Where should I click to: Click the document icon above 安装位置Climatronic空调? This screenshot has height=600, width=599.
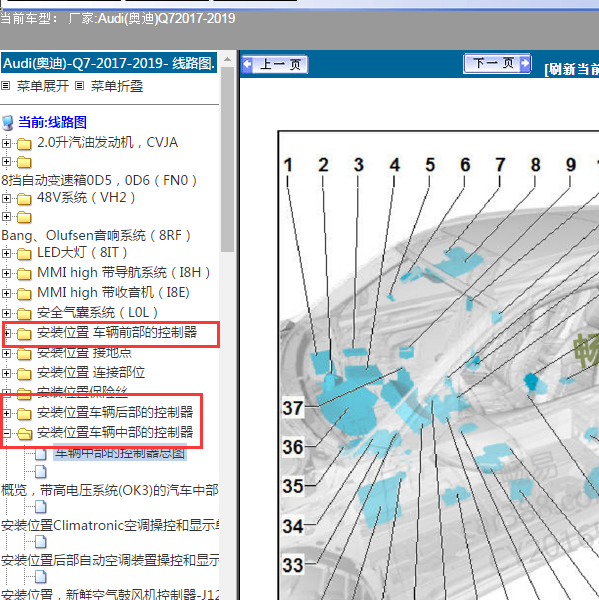click(x=41, y=507)
